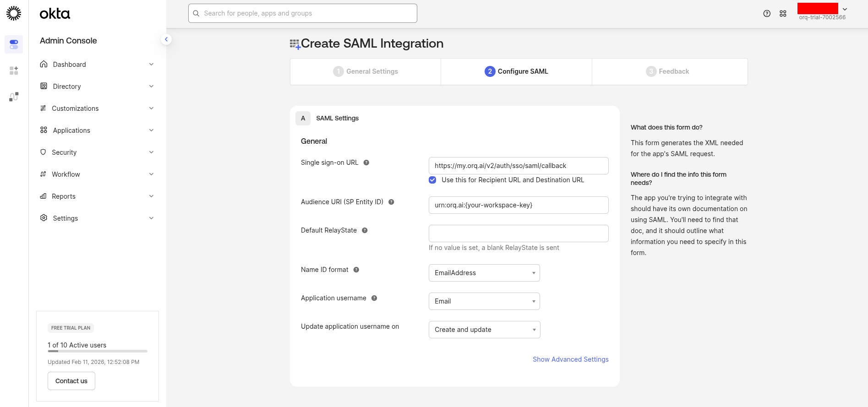Click the search magnifier icon
Viewport: 868px width, 407px height.
(x=196, y=13)
